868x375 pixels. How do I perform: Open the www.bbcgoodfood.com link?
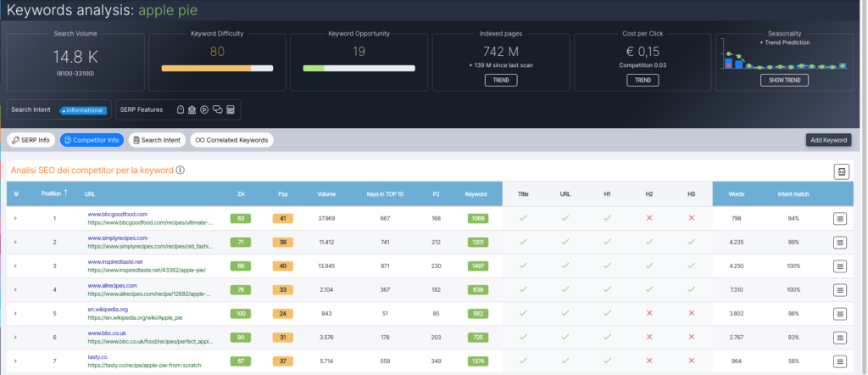[117, 214]
